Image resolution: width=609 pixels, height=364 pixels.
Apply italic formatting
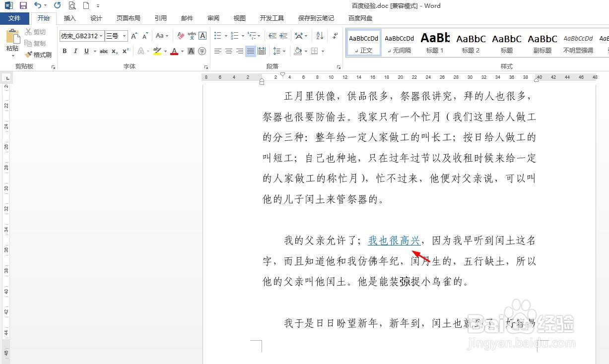pyautogui.click(x=75, y=51)
